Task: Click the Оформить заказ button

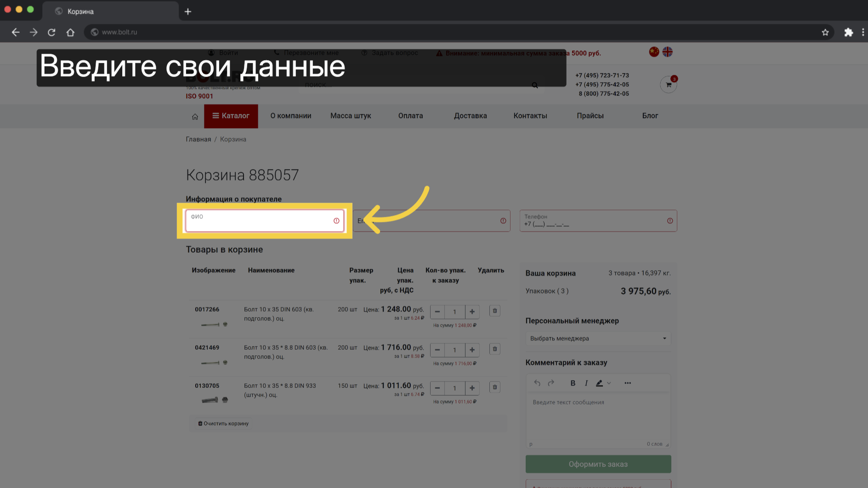Action: coord(598,464)
